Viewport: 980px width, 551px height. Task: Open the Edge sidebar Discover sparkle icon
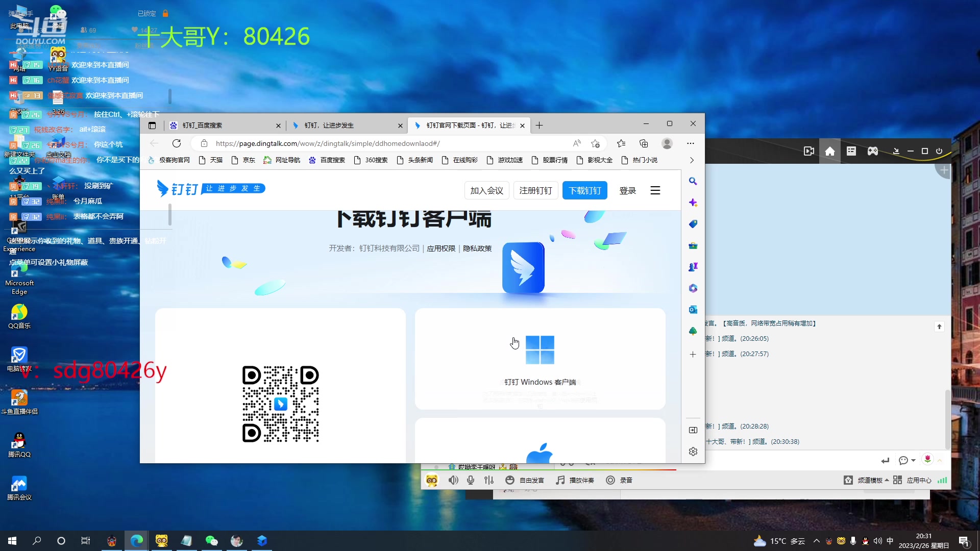pyautogui.click(x=693, y=203)
